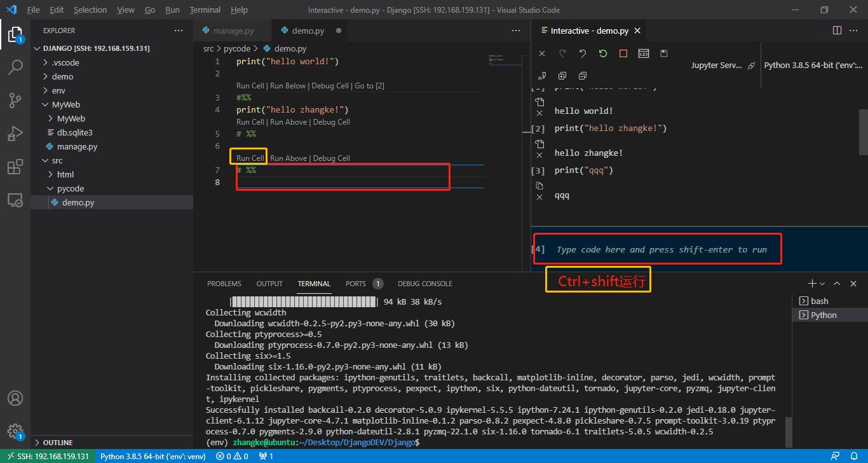Open the Manage gear menu
The height and width of the screenshot is (463, 868).
point(15,432)
